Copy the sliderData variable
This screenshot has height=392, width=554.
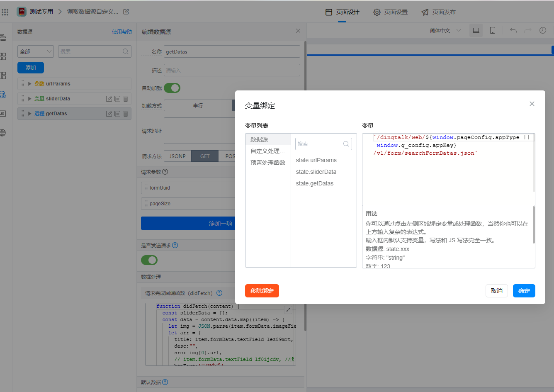tap(117, 99)
